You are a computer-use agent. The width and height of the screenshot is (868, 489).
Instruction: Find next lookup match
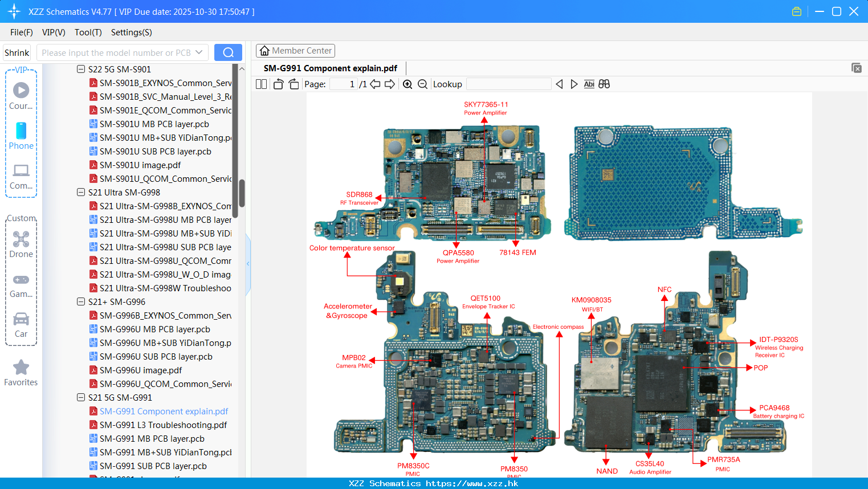574,84
